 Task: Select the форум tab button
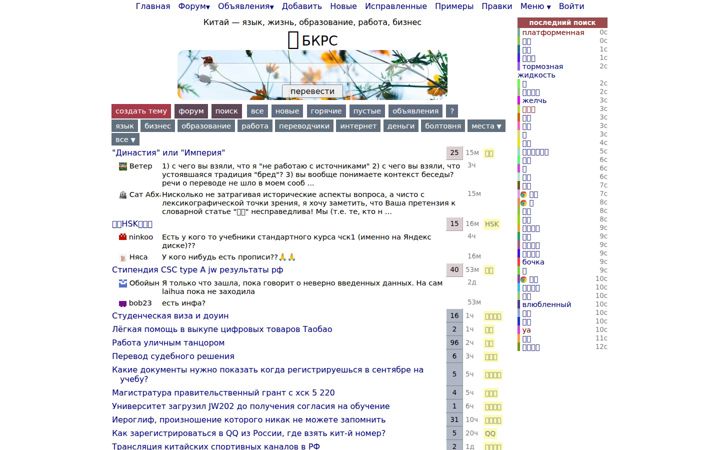click(191, 111)
